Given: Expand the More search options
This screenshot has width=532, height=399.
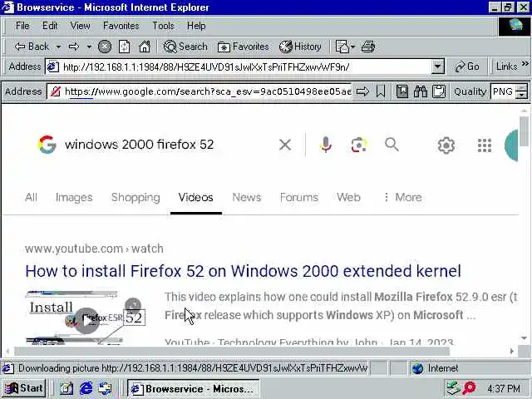Looking at the screenshot, I should [x=402, y=197].
